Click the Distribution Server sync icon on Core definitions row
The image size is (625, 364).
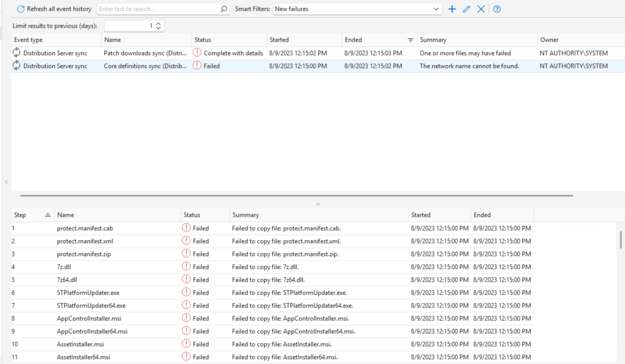pyautogui.click(x=16, y=66)
